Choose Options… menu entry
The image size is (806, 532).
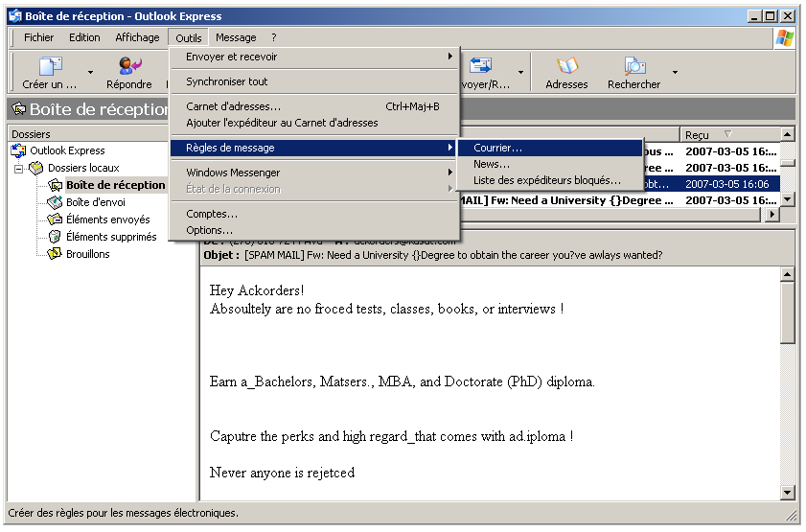(314, 230)
